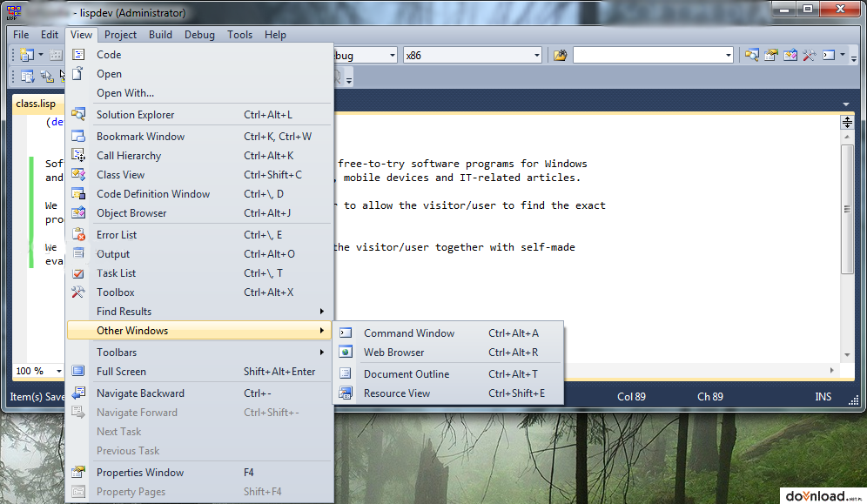Expand the Toolbars submenu
The height and width of the screenshot is (504, 867).
pyautogui.click(x=321, y=352)
